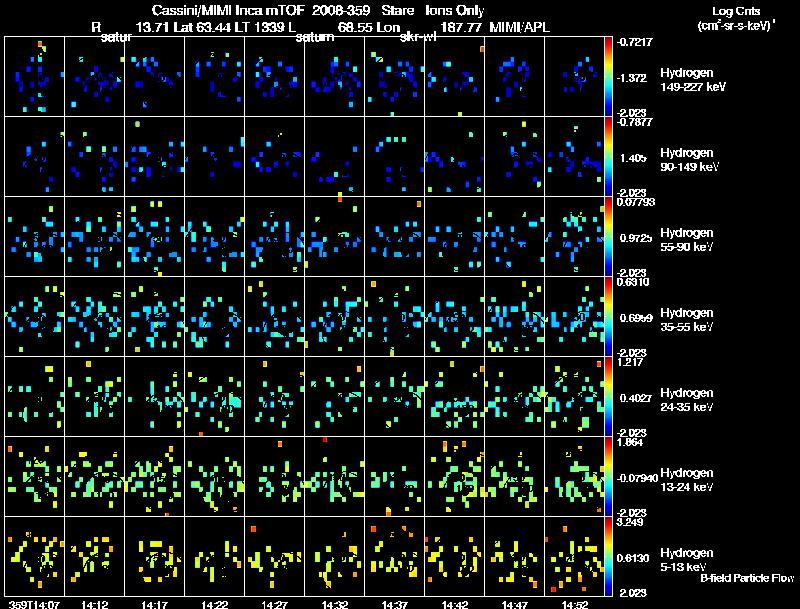This screenshot has width=800, height=609.
Task: Click the color bar beside Hydrogen 5-13 keV
Action: (608, 557)
